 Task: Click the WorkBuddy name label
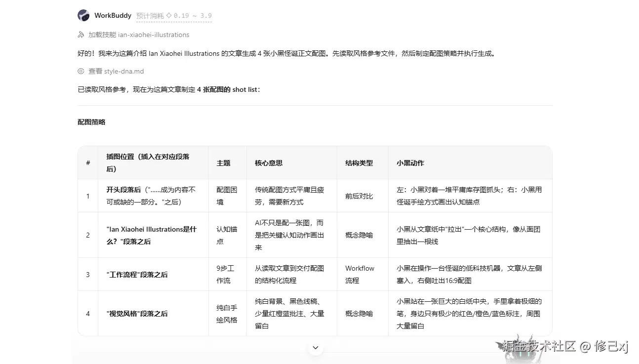coord(113,15)
